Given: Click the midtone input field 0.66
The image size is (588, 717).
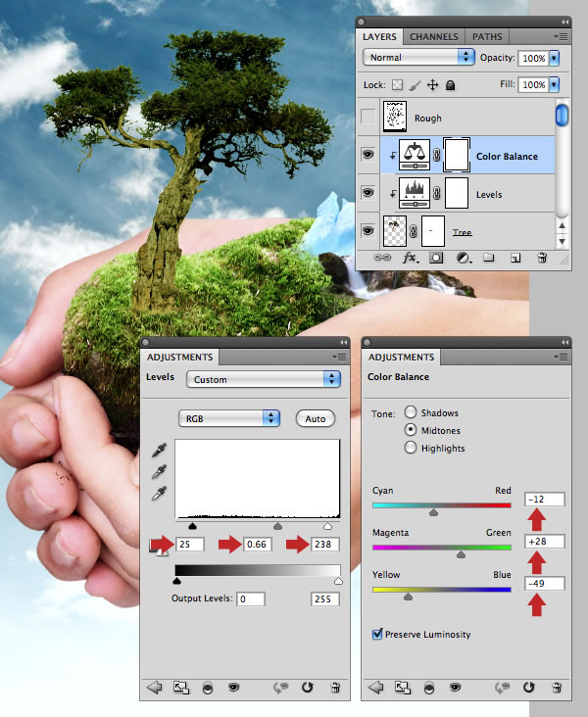Looking at the screenshot, I should click(x=258, y=545).
